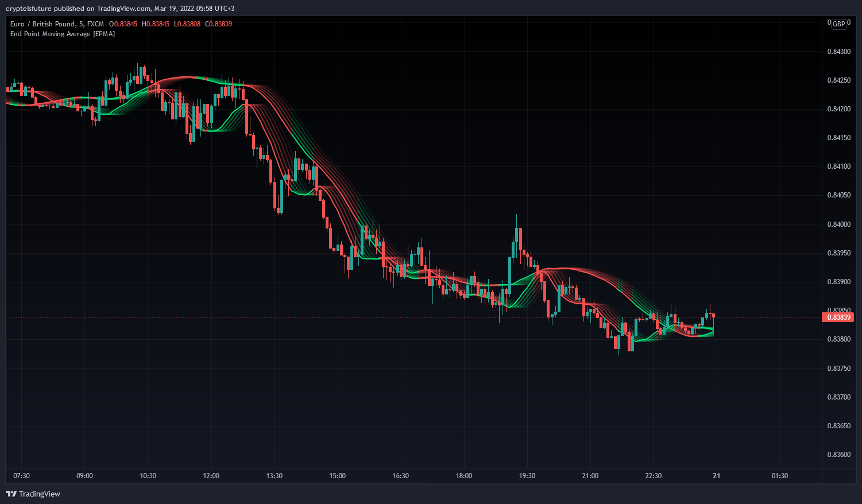Click the header text crypteisfuture published on TradingView.com
The image size is (862, 504).
click(79, 8)
